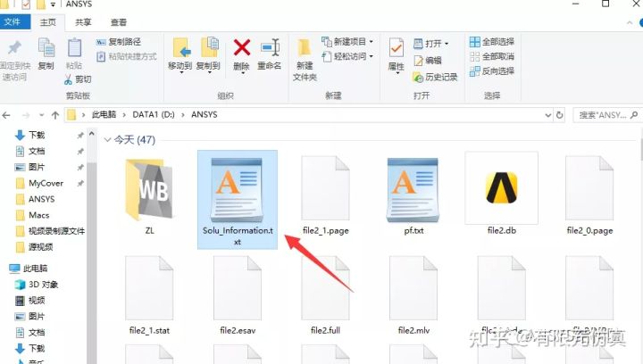Screen dimensions: 643x364
Task: Open 3D 对象 under 此电脑
Action: (x=43, y=285)
